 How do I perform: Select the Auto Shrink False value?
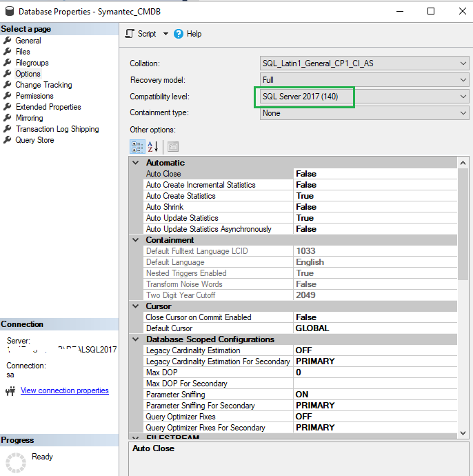(x=375, y=207)
